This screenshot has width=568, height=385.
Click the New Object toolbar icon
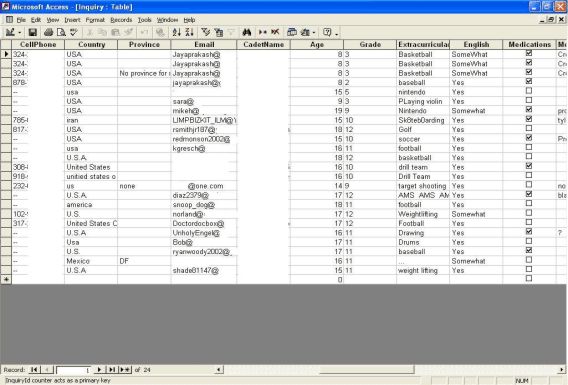pyautogui.click(x=305, y=33)
